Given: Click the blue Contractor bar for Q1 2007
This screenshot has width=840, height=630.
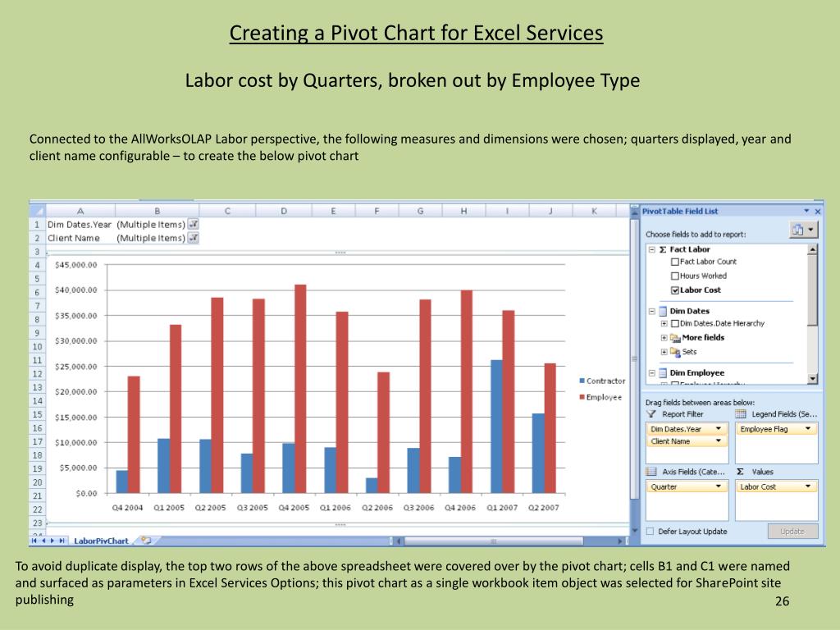Looking at the screenshot, I should point(496,427).
